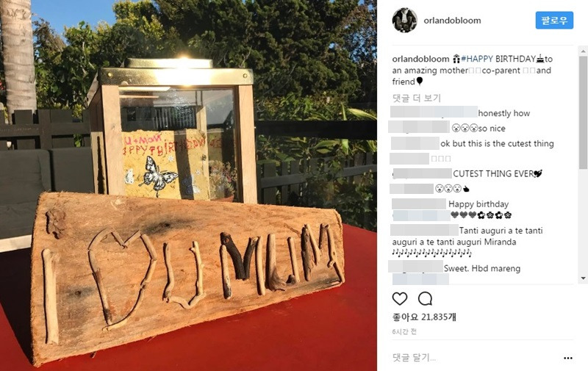Open comments via the speech bubble icon

pyautogui.click(x=425, y=299)
